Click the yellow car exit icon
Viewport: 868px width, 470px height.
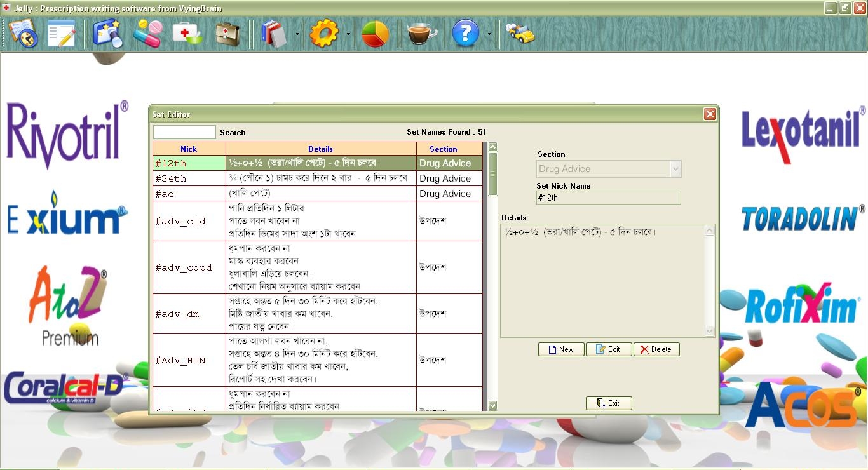pyautogui.click(x=520, y=33)
